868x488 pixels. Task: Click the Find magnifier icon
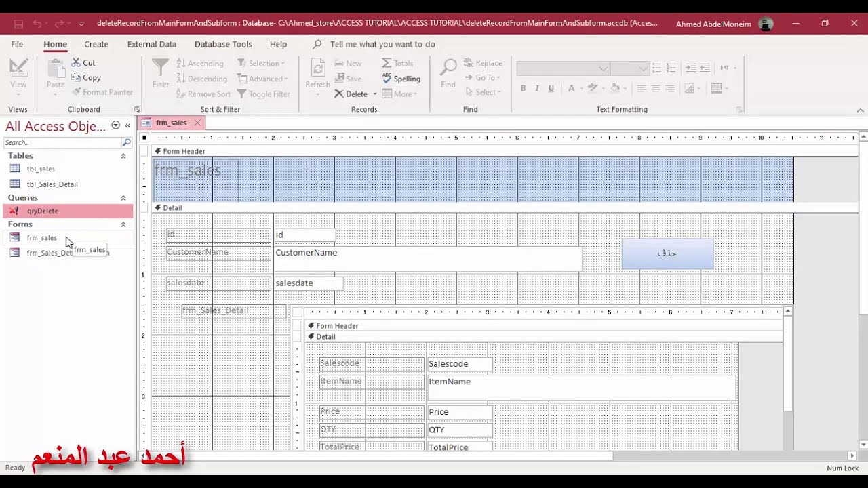click(x=448, y=68)
